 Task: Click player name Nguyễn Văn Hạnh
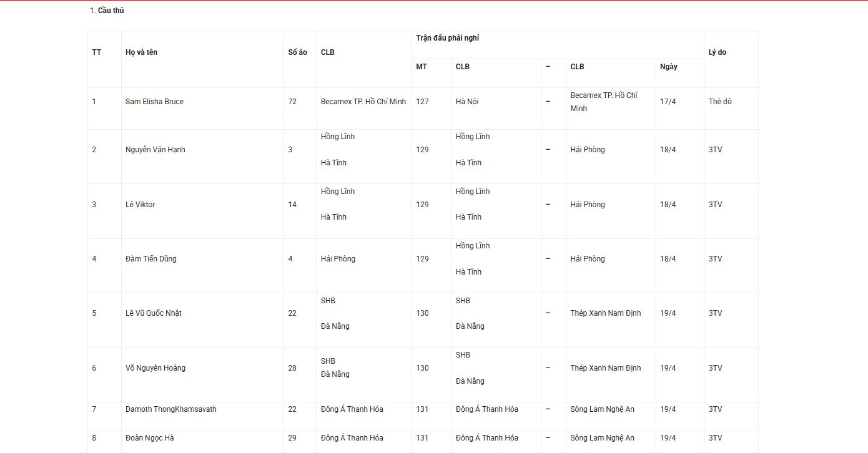click(155, 150)
